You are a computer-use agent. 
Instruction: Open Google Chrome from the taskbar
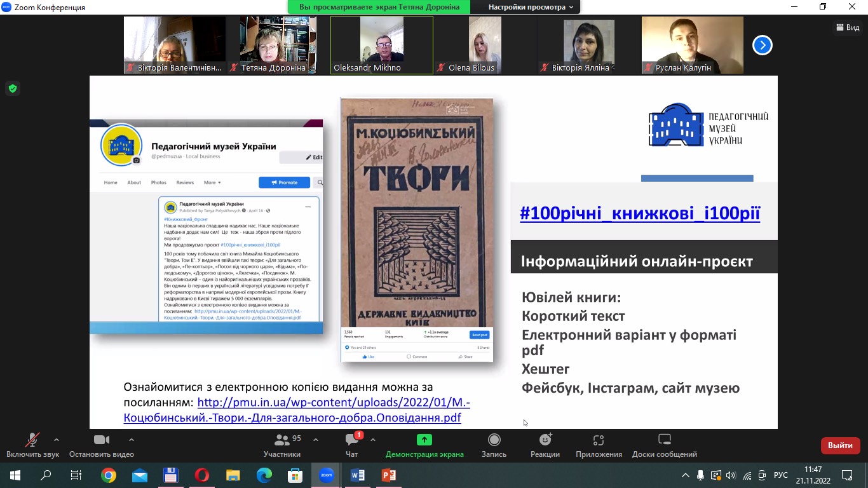coord(109,475)
